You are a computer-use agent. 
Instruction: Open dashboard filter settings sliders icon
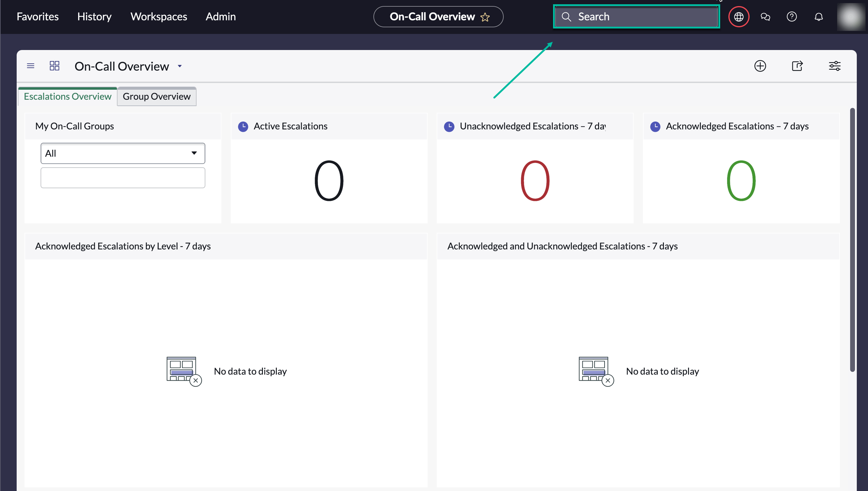pos(835,66)
